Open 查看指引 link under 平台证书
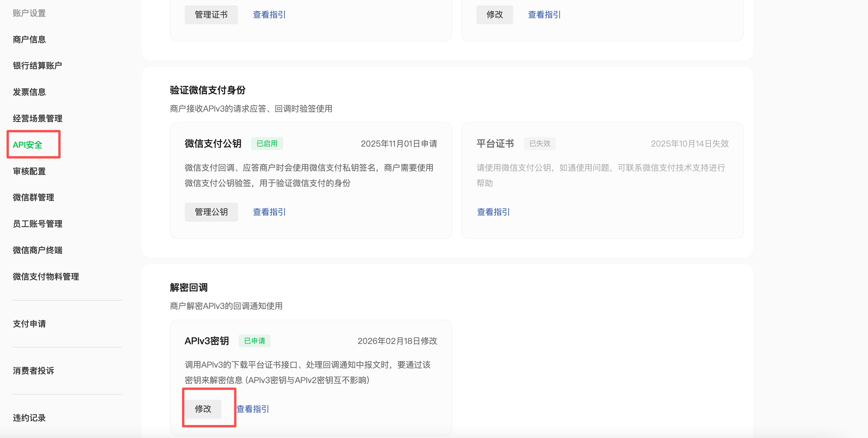This screenshot has width=868, height=438. tap(493, 212)
